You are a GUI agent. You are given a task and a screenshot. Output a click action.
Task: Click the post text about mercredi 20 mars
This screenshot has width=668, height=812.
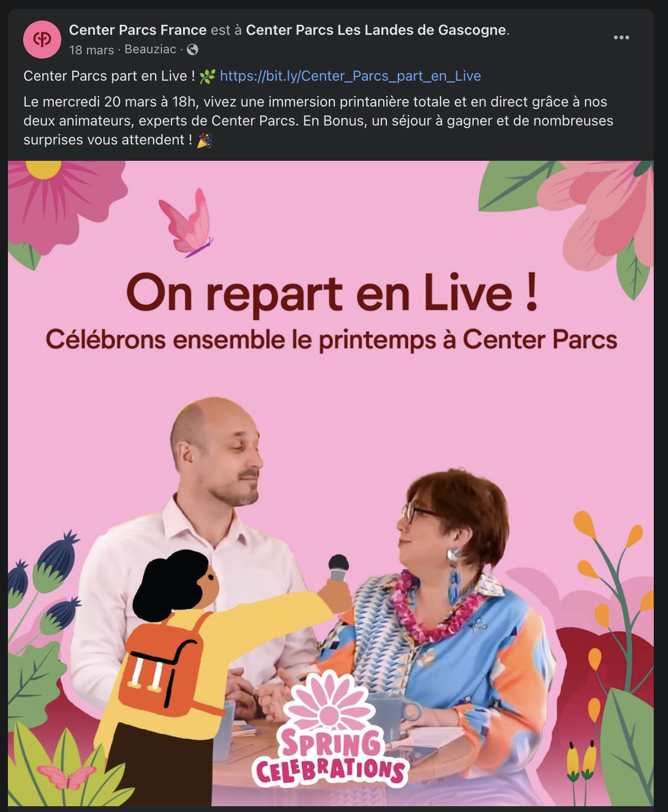pyautogui.click(x=318, y=121)
